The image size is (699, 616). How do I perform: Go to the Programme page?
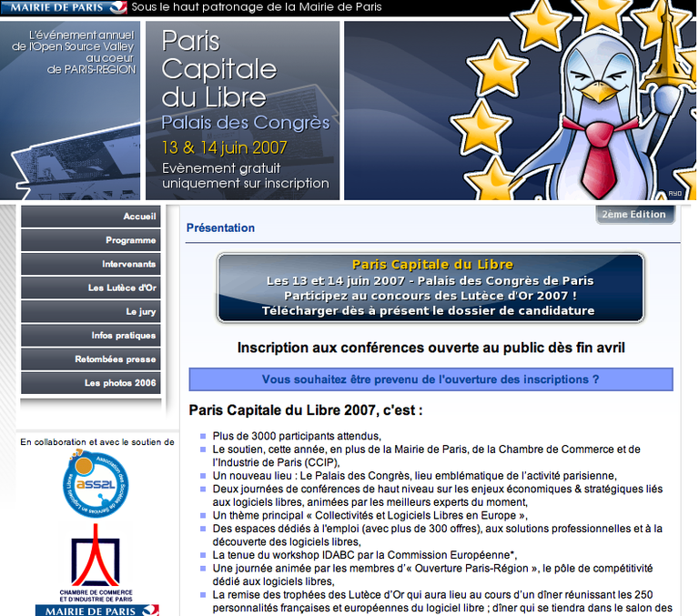(x=90, y=240)
